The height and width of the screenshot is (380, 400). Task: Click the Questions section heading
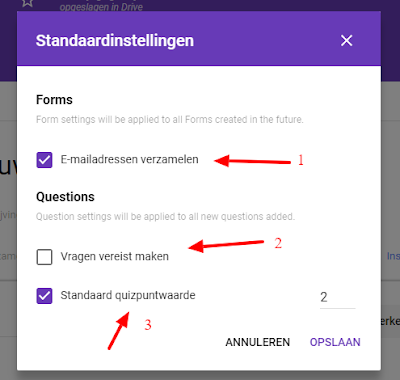[65, 197]
